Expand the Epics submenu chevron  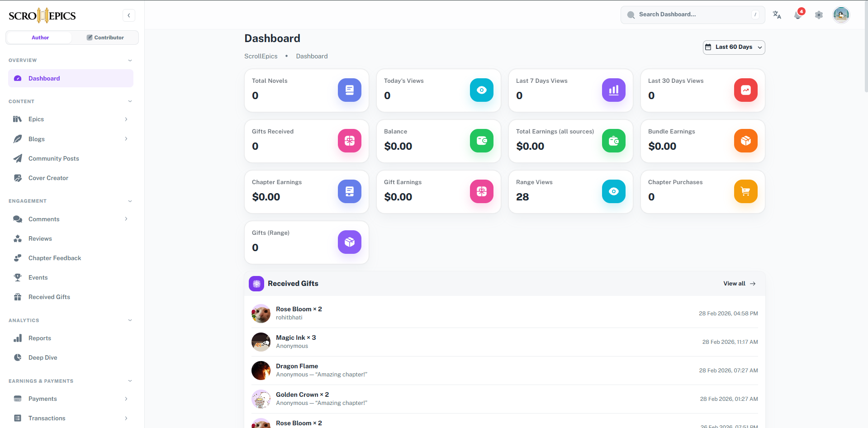[x=126, y=119]
